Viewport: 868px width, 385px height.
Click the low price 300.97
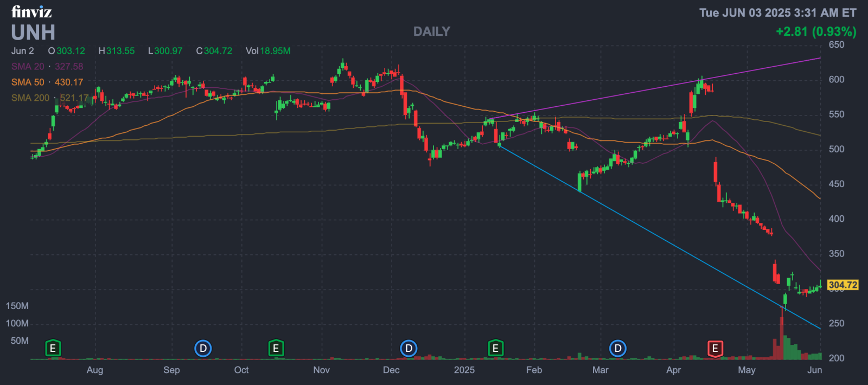pyautogui.click(x=168, y=50)
